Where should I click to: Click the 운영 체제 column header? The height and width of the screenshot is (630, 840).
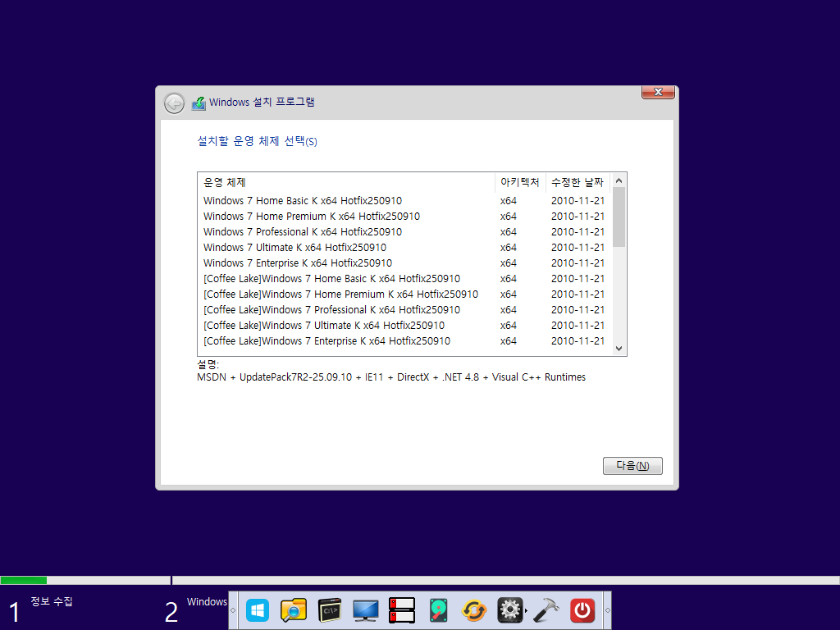[346, 182]
